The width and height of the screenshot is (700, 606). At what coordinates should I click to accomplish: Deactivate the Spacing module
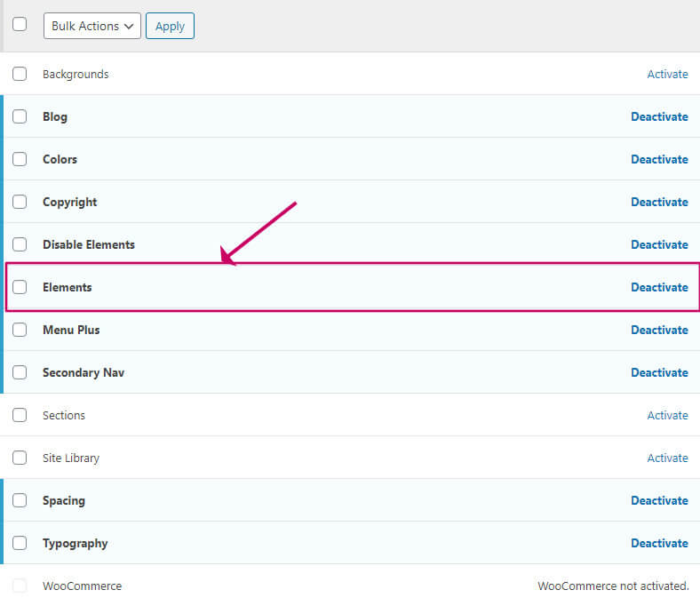click(x=659, y=500)
